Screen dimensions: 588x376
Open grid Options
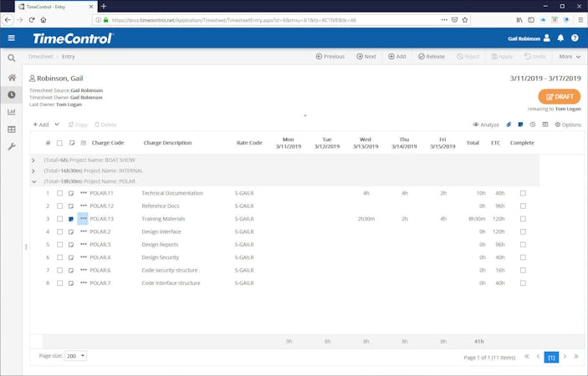point(568,124)
